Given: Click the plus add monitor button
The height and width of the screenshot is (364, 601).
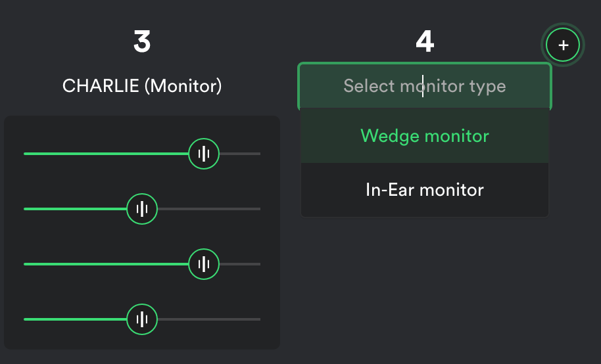Looking at the screenshot, I should 563,45.
